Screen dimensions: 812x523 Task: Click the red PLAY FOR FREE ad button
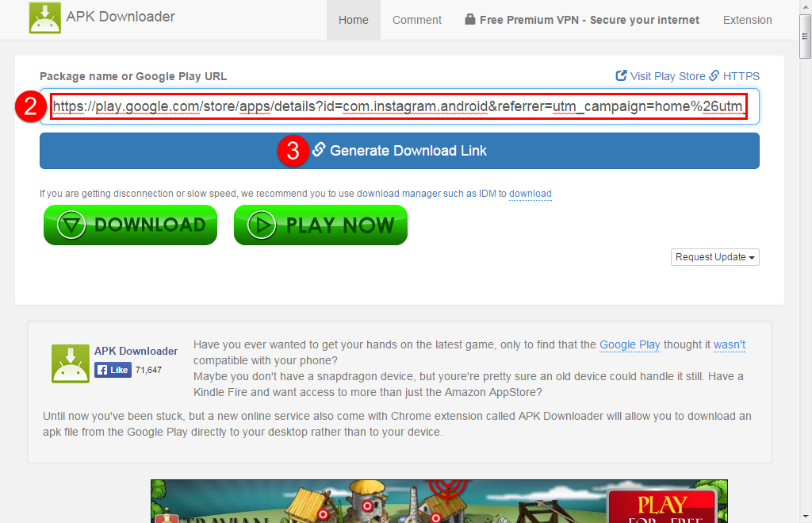coord(662,507)
